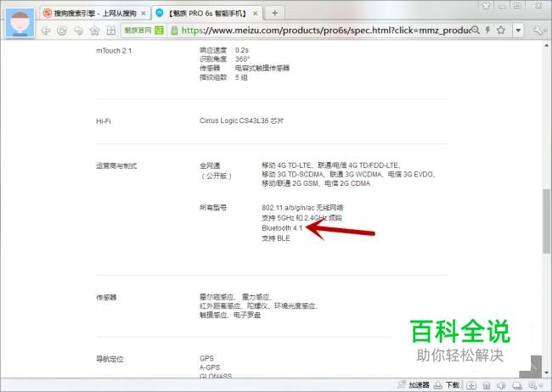Click the green padlock security icon
The width and height of the screenshot is (552, 392).
[174, 31]
